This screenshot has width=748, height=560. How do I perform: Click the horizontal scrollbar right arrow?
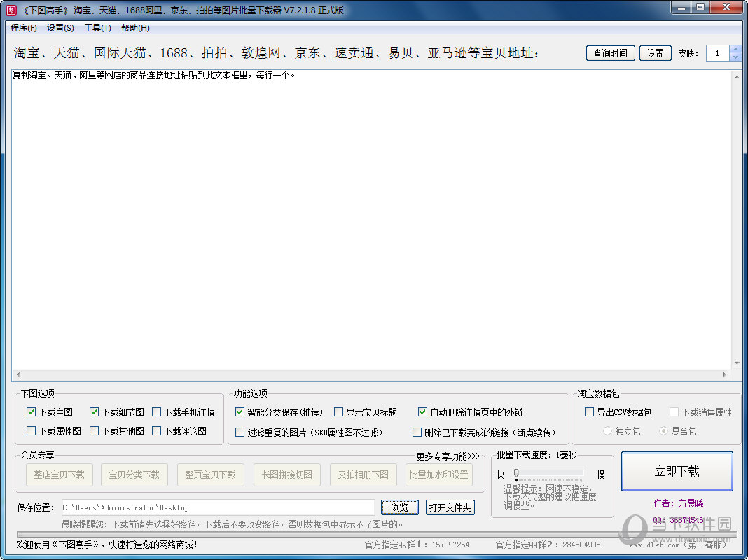(x=725, y=374)
